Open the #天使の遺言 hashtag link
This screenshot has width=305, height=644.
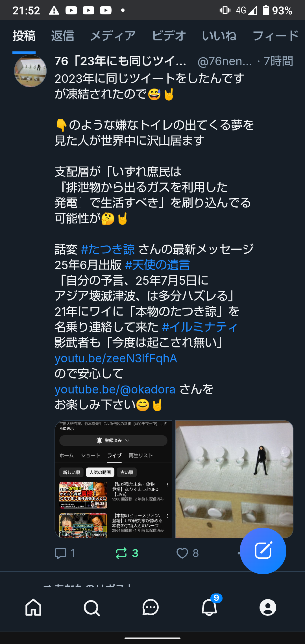[x=157, y=265]
